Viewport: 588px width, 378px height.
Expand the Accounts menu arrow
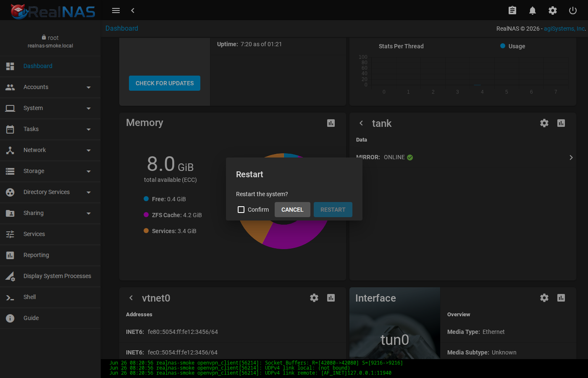tap(89, 87)
